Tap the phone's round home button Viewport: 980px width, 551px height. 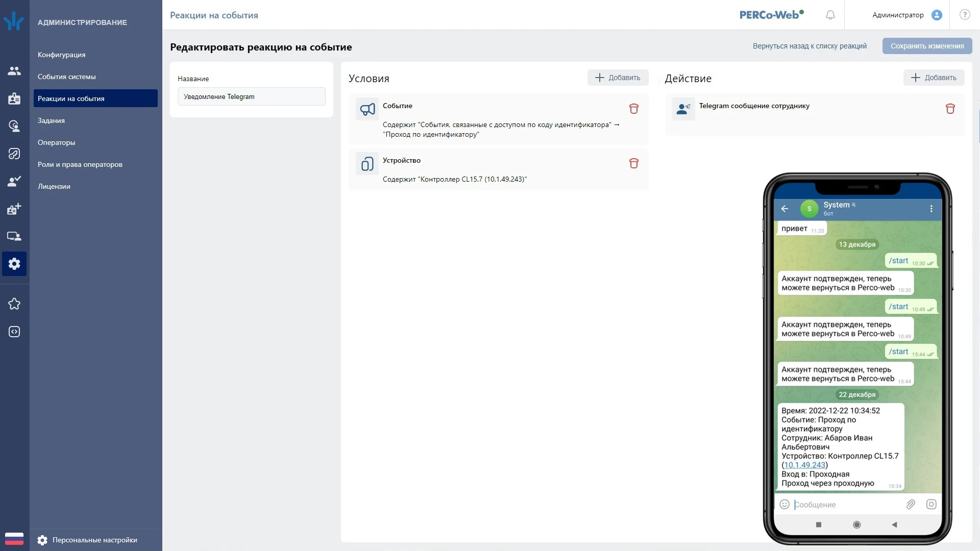[857, 524]
